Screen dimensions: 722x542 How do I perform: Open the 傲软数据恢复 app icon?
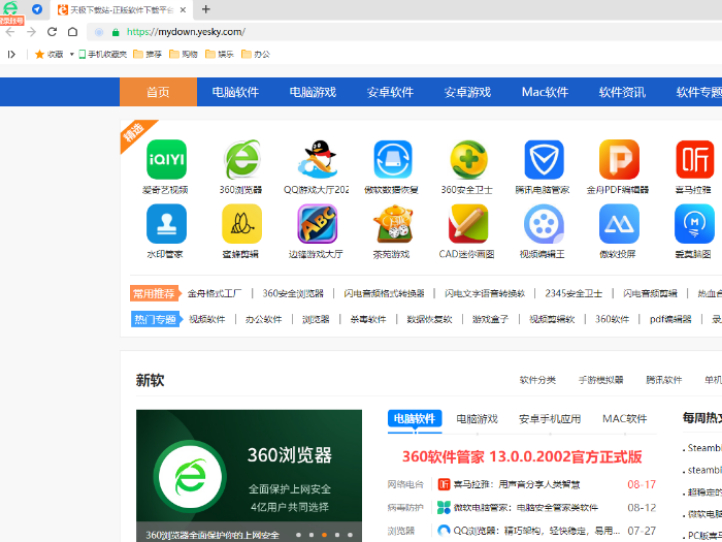pyautogui.click(x=392, y=159)
